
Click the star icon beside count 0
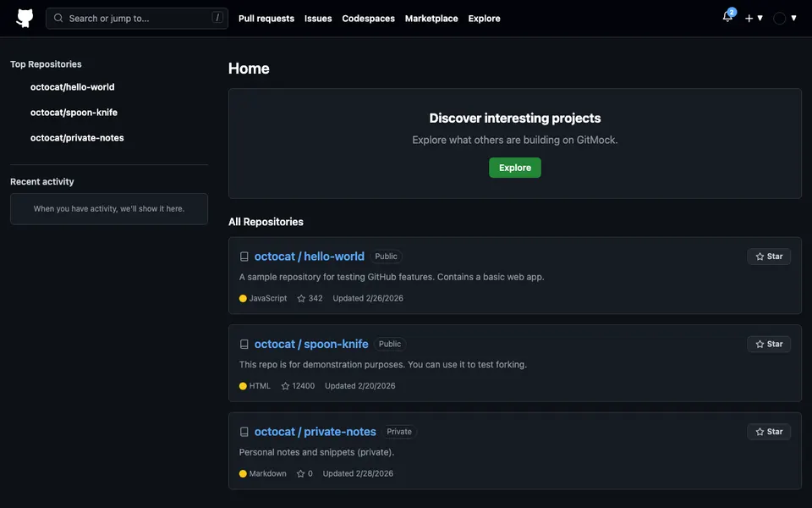pyautogui.click(x=300, y=473)
